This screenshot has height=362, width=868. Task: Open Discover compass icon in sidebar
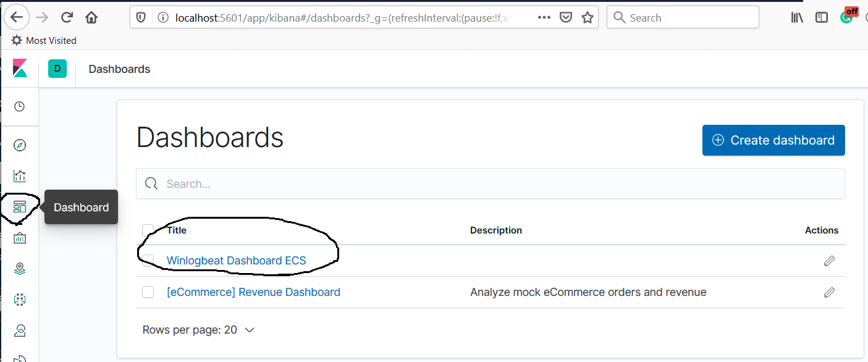[x=20, y=145]
